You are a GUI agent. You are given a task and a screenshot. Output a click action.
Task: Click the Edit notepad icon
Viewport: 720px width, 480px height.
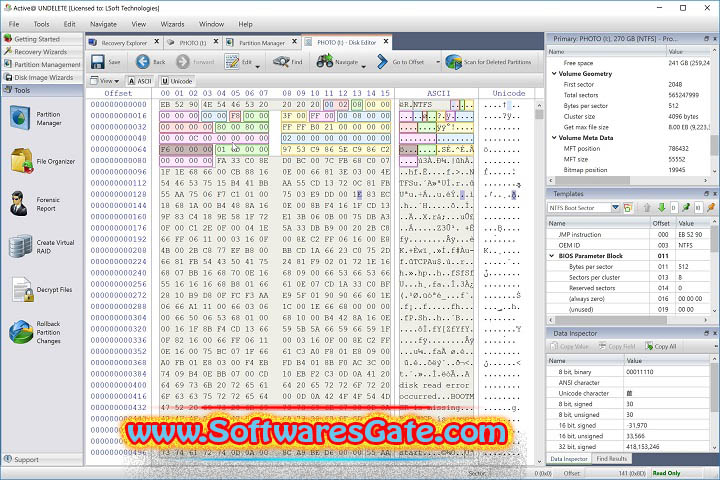pyautogui.click(x=232, y=62)
